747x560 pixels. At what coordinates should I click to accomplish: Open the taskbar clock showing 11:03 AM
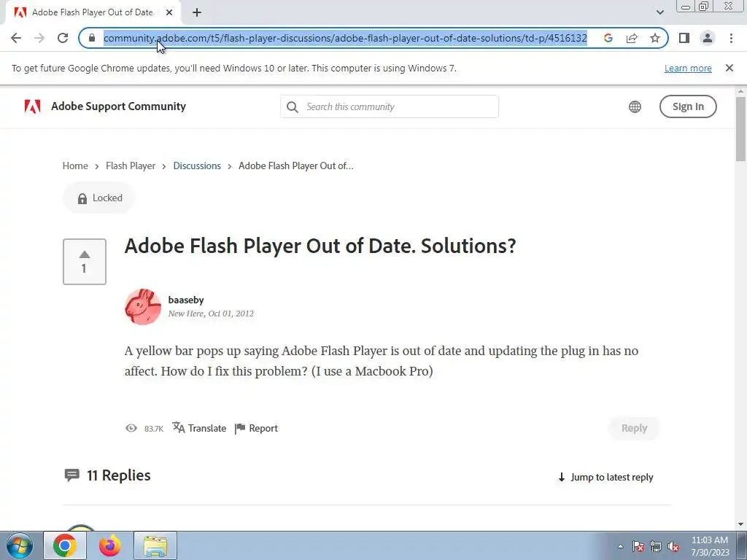710,546
